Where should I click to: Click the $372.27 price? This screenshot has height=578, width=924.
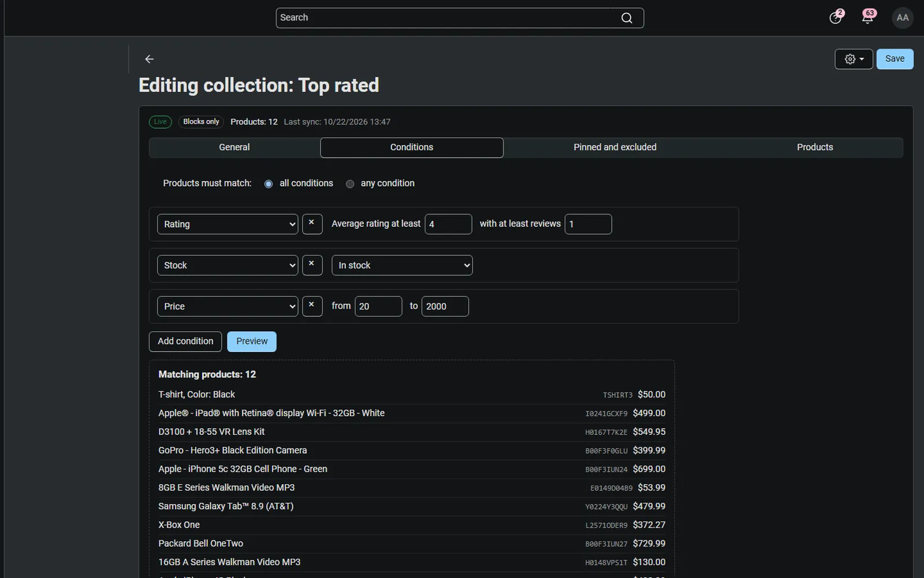click(649, 525)
